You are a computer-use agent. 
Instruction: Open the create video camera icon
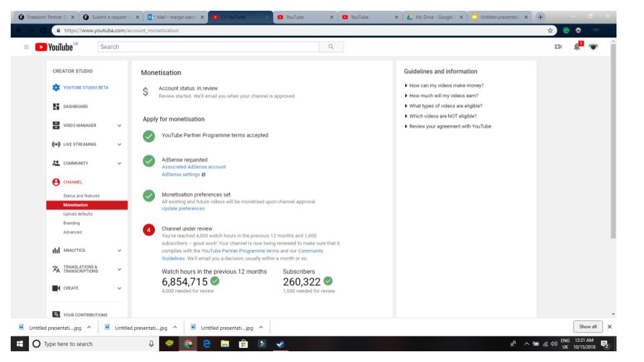point(557,47)
